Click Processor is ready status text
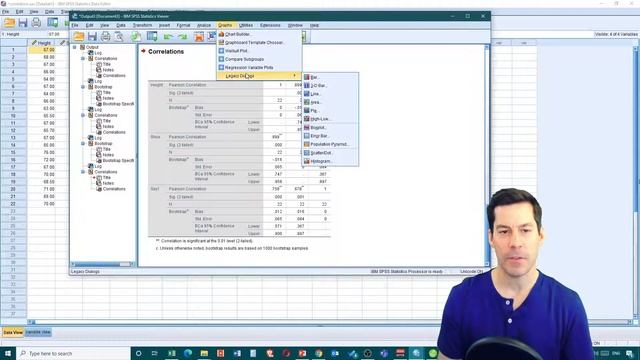Screen dimensions: 640x360 pyautogui.click(x=406, y=271)
